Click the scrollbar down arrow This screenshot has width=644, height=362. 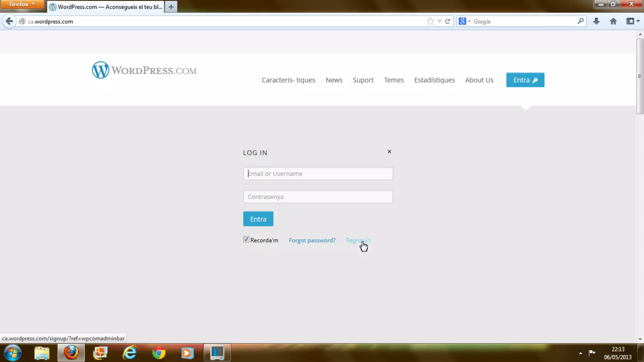tap(640, 339)
